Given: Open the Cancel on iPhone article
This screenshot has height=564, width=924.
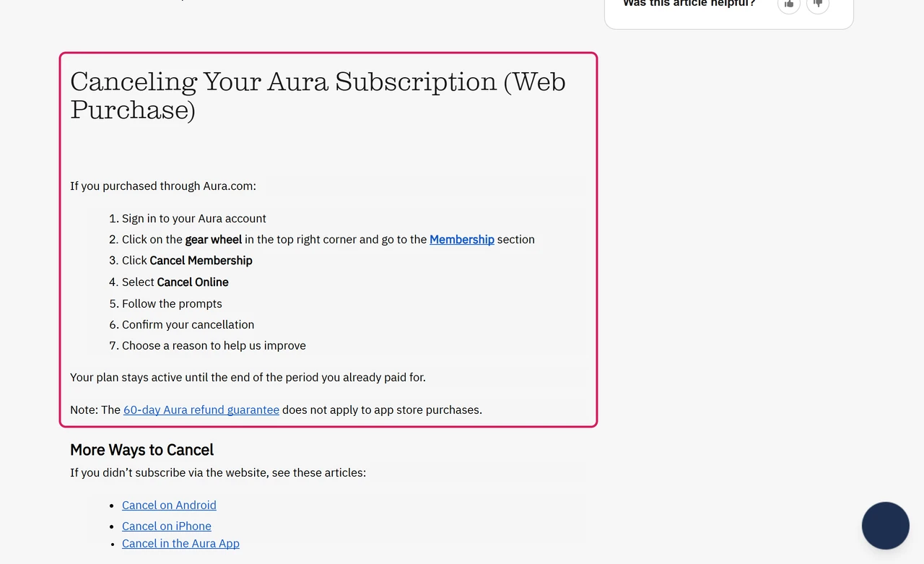Looking at the screenshot, I should point(167,526).
